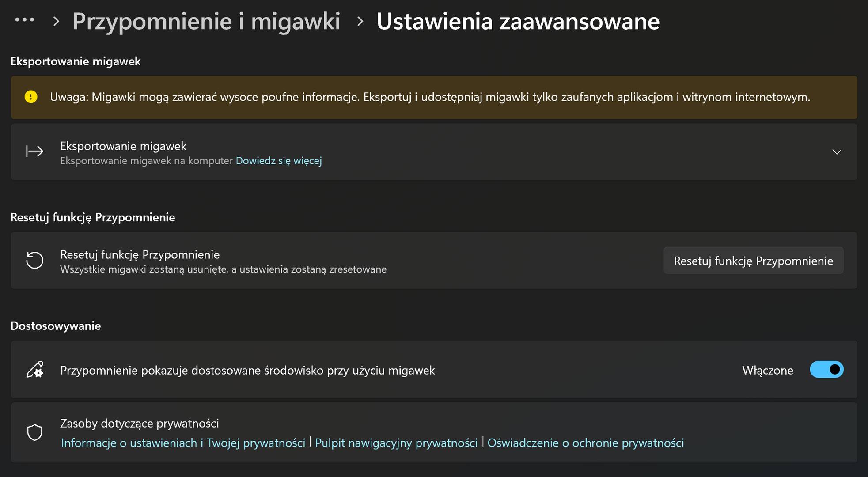Open the three-dots breadcrumb overflow
This screenshot has height=477, width=868.
coord(24,20)
